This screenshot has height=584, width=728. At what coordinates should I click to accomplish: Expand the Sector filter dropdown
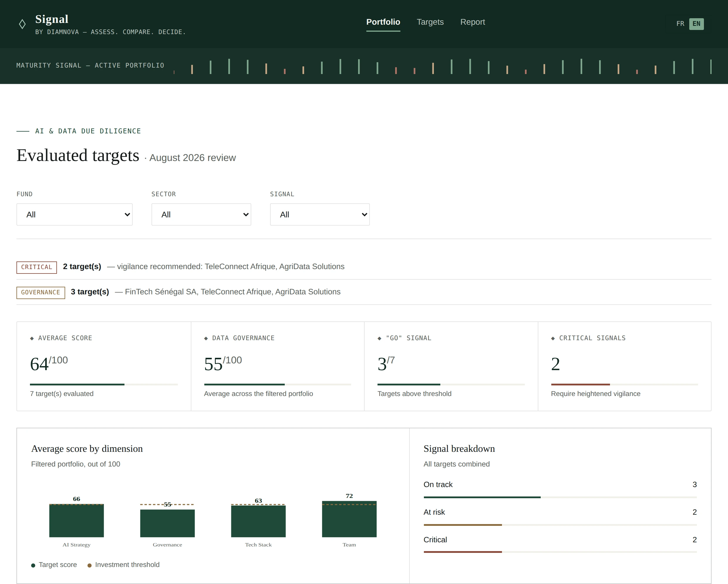pyautogui.click(x=201, y=214)
